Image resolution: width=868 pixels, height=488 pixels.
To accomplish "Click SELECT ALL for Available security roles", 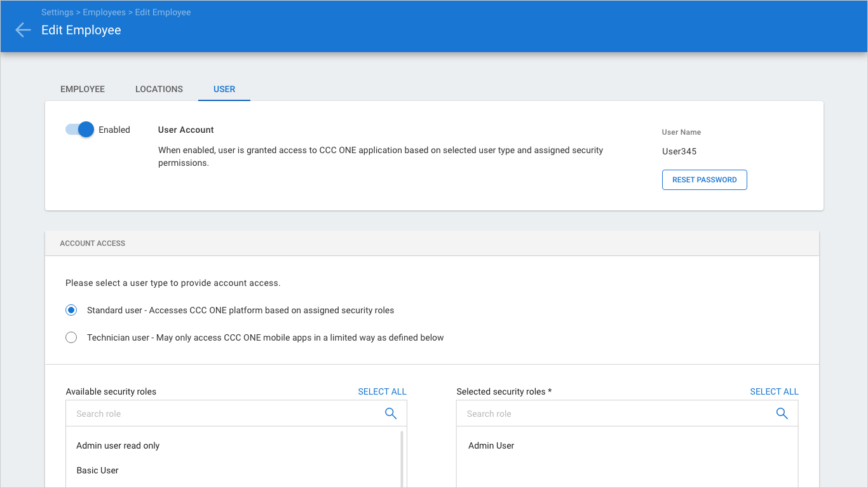I will coord(382,391).
